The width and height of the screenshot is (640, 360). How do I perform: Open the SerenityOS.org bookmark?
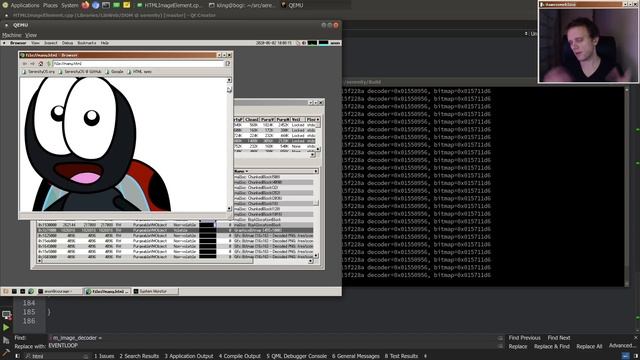38,71
